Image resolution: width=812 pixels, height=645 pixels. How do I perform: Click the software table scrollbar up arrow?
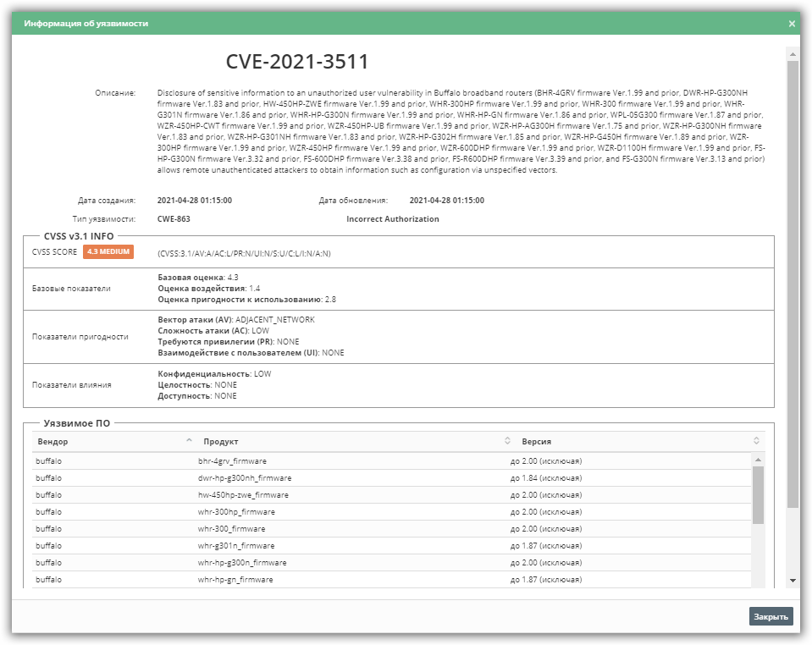point(758,460)
